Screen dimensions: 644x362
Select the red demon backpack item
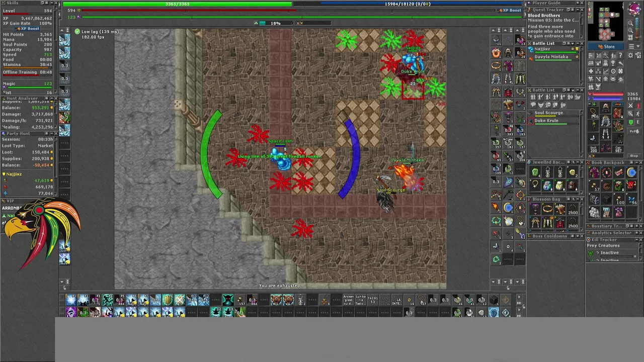pyautogui.click(x=631, y=186)
